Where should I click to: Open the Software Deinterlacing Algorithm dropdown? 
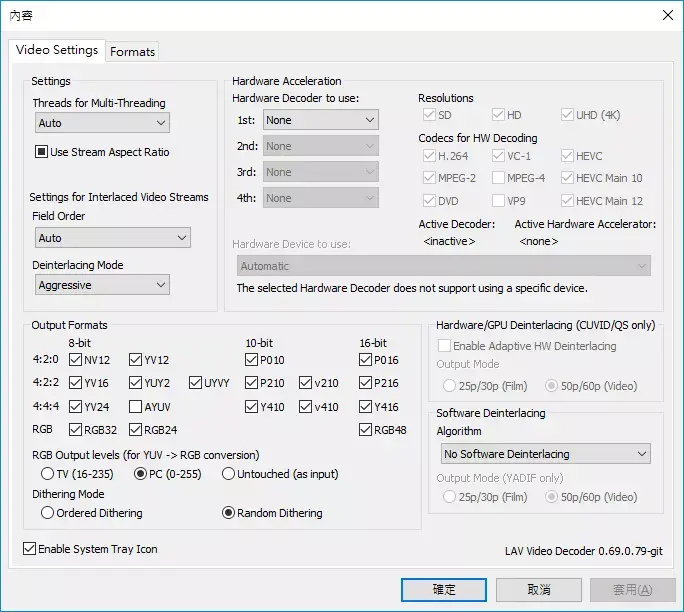pos(546,454)
